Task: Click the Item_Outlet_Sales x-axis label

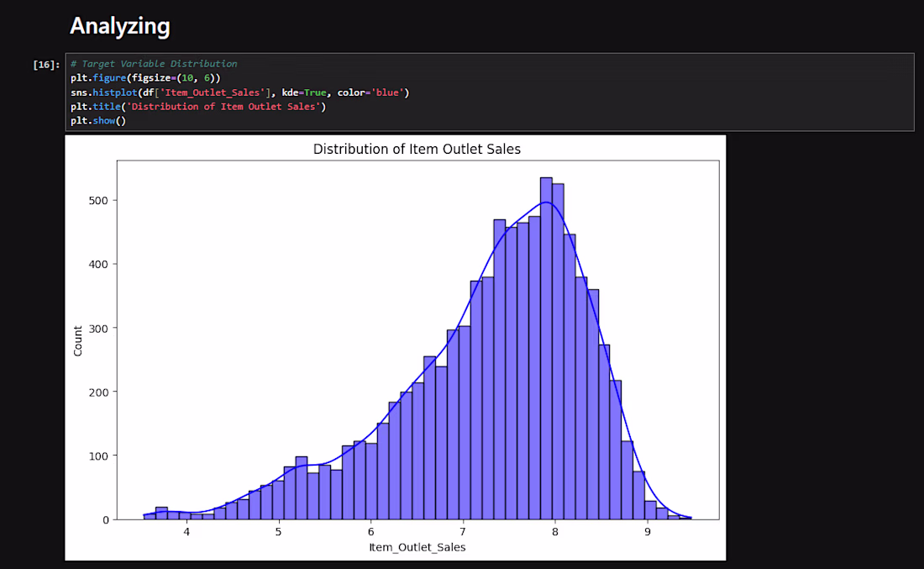Action: pyautogui.click(x=417, y=547)
